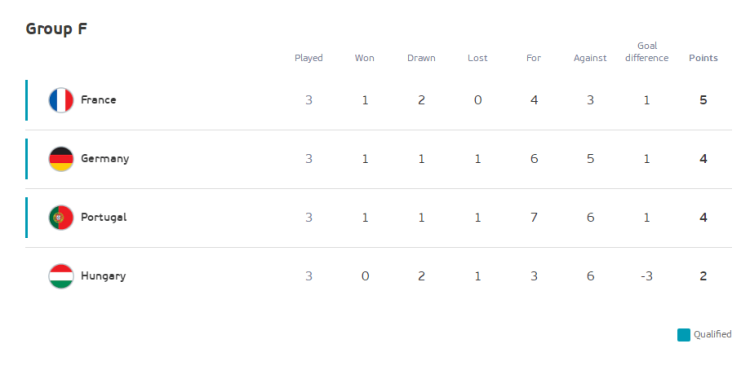Open the France team link
The height and width of the screenshot is (379, 750).
99,100
